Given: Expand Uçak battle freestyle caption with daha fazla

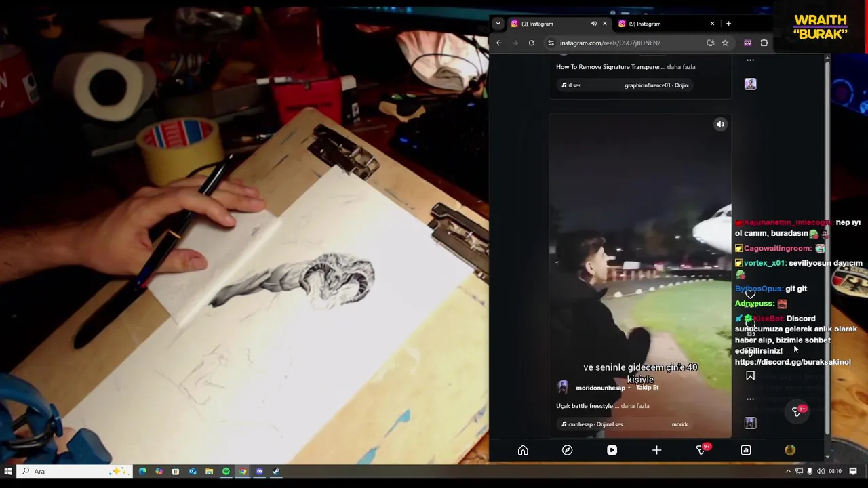Looking at the screenshot, I should coord(635,406).
